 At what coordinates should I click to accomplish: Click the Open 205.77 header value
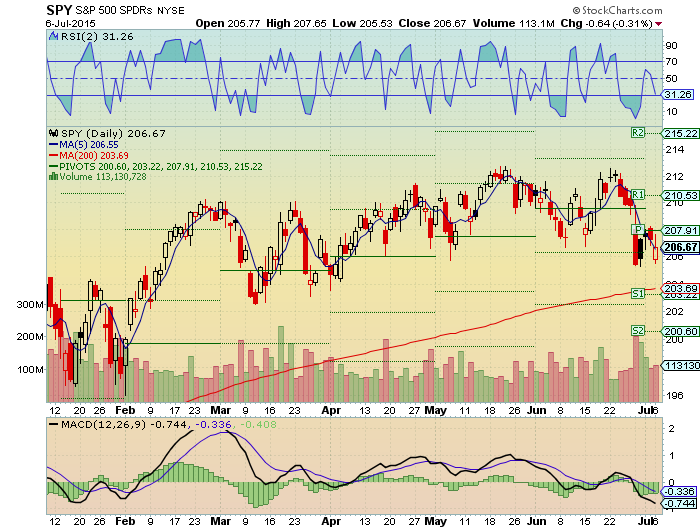[228, 24]
